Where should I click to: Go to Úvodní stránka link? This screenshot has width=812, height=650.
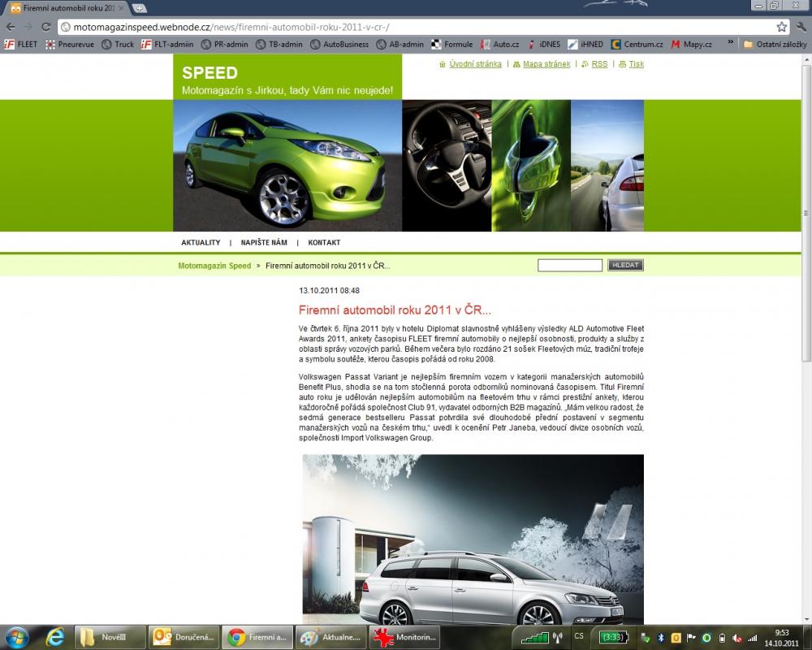coord(475,64)
